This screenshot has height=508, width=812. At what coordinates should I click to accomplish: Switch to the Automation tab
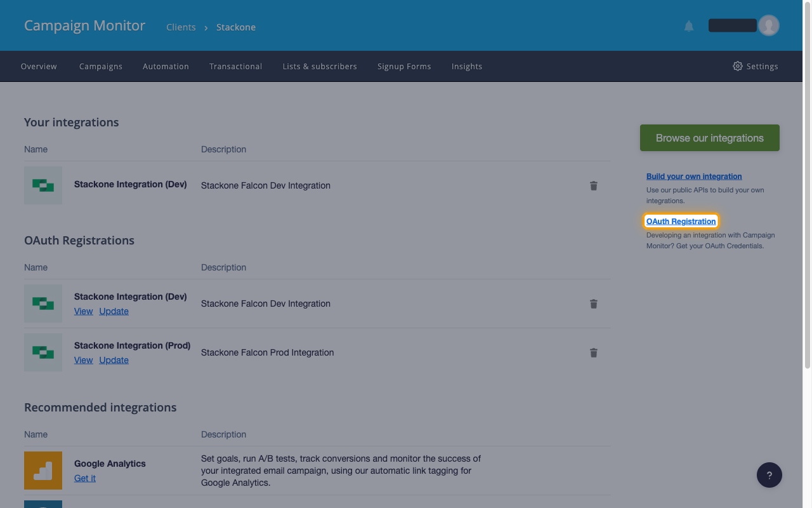(166, 66)
